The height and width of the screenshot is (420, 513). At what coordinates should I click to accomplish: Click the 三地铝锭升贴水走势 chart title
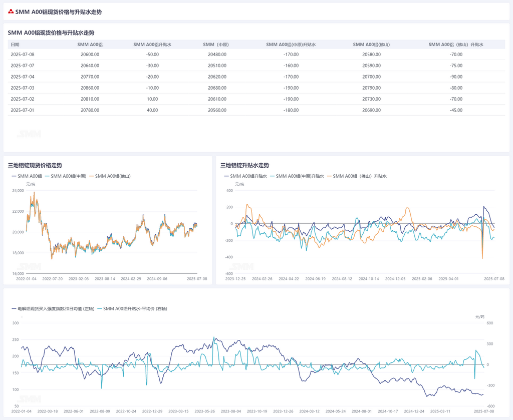[244, 165]
